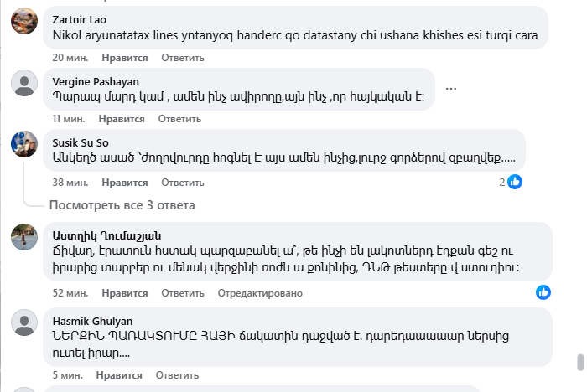587x392 pixels.
Task: Click like reaction icon on Susik's comment
Action: point(515,182)
